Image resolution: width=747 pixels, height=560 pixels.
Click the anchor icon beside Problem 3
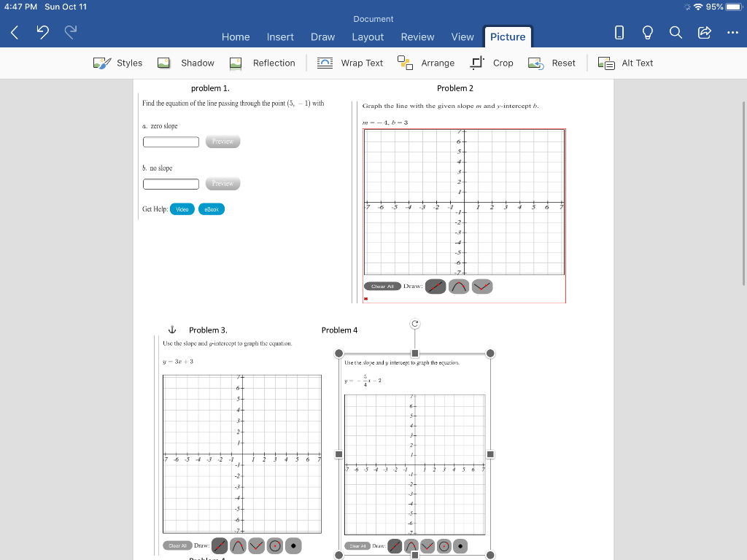[172, 330]
